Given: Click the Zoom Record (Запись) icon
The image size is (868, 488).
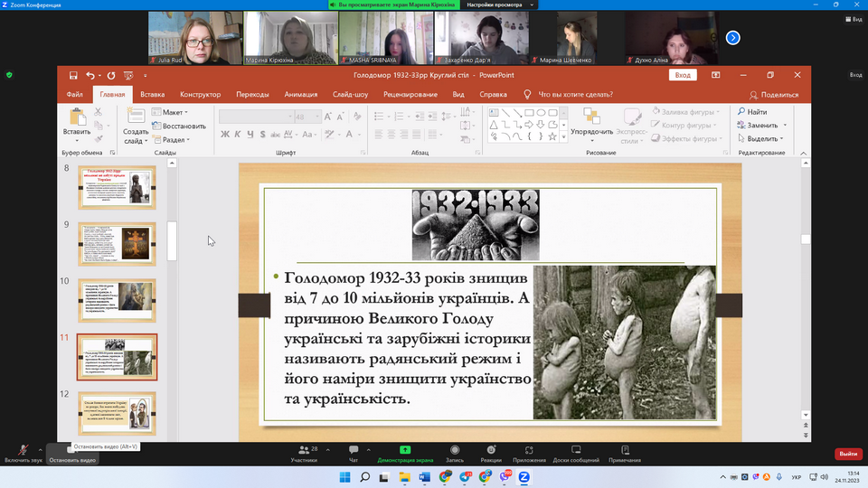Looking at the screenshot, I should click(455, 451).
